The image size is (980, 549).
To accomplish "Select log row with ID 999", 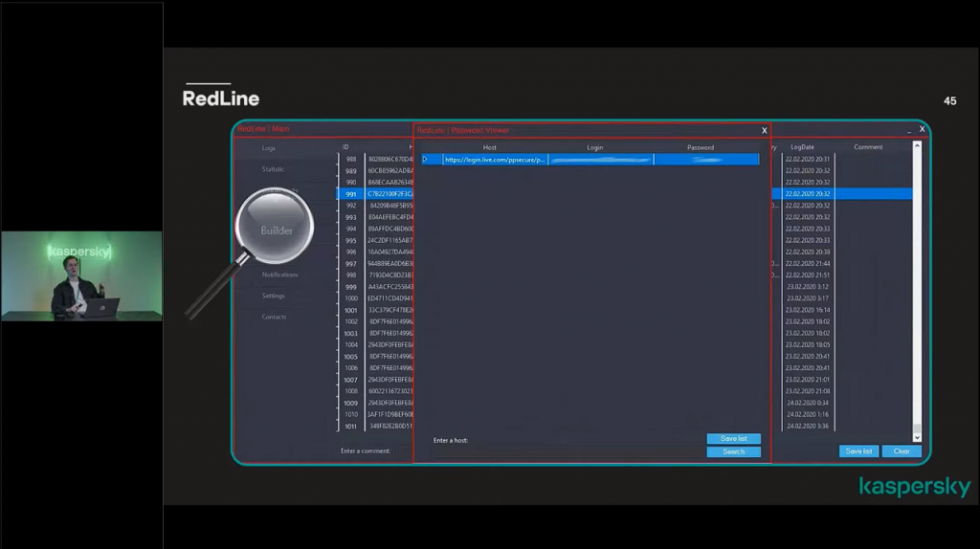I will (350, 287).
